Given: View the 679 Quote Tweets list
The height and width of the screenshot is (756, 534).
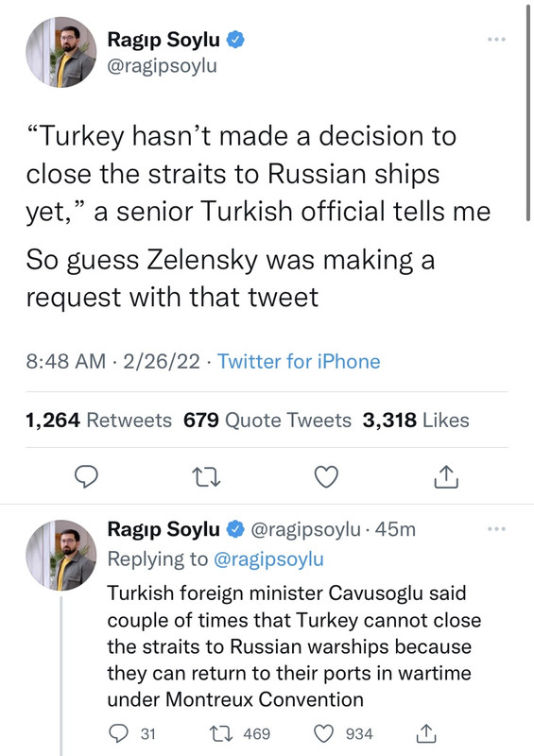Looking at the screenshot, I should tap(267, 420).
